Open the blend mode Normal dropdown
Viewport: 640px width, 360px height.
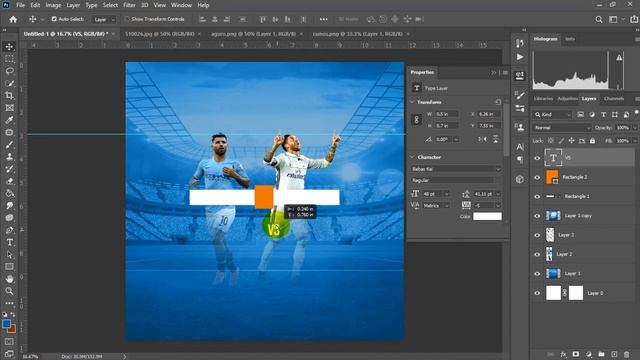562,128
